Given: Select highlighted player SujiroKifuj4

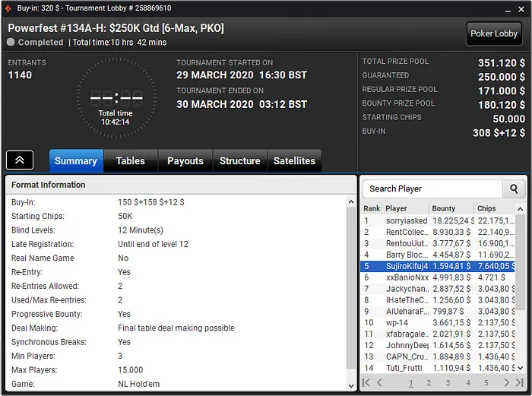Looking at the screenshot, I should tap(438, 266).
